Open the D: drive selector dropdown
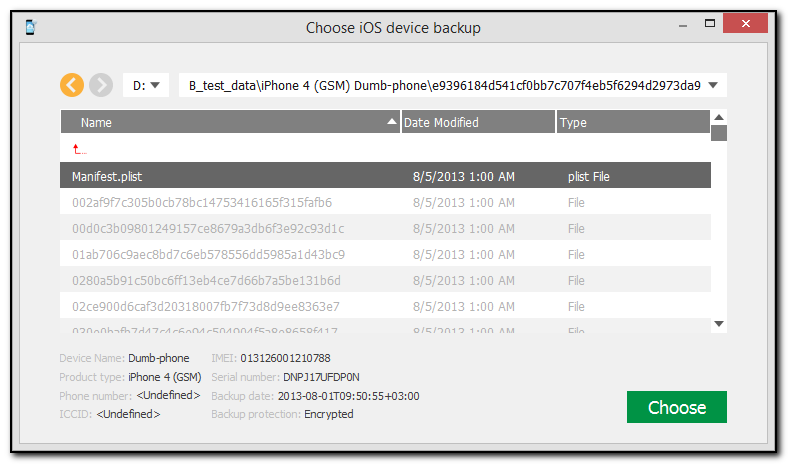Image resolution: width=788 pixels, height=464 pixels. (146, 85)
